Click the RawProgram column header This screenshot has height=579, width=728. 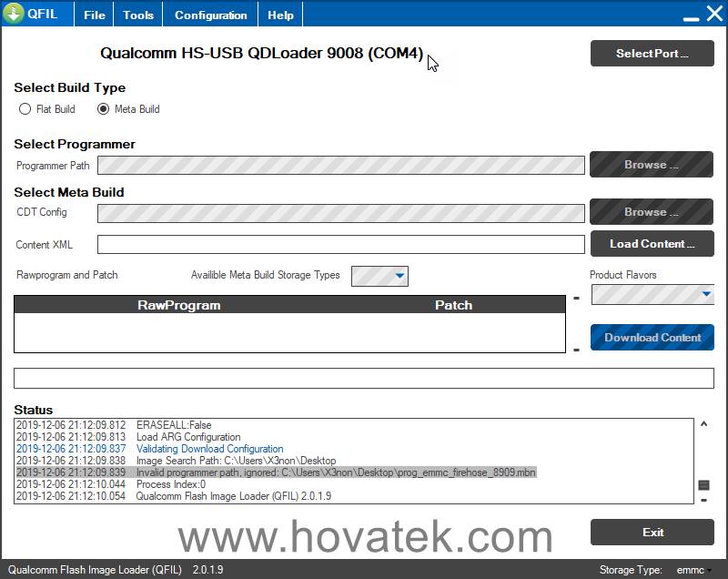[178, 305]
